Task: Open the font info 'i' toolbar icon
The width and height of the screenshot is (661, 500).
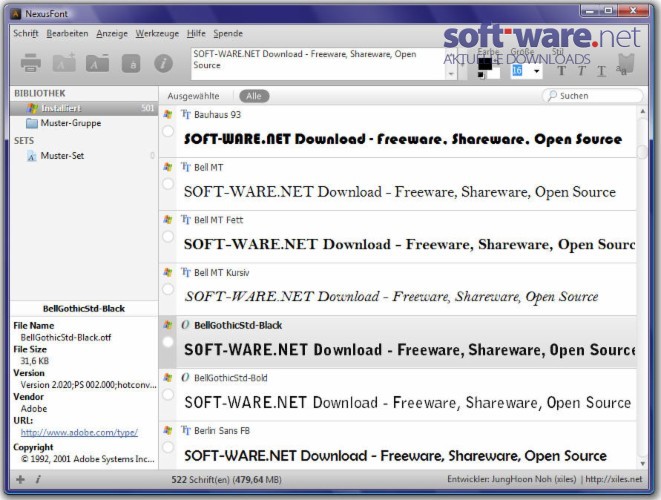Action: 163,64
